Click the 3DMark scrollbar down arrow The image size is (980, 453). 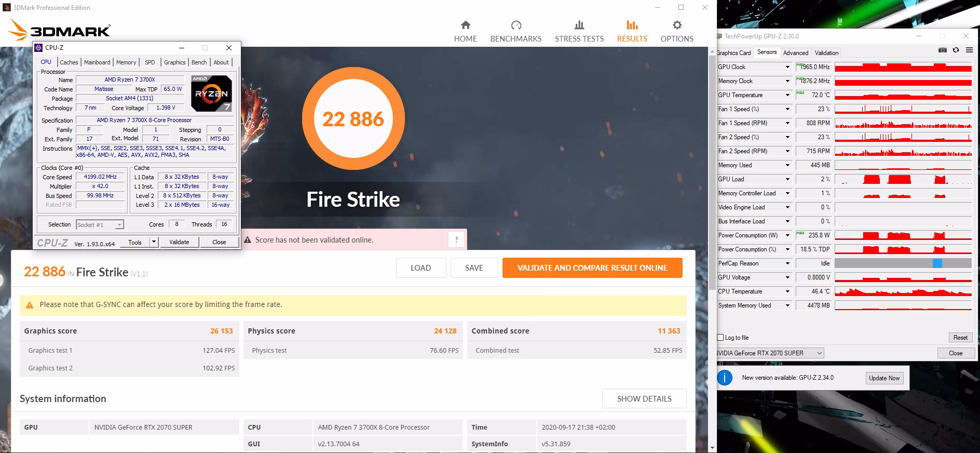point(712,448)
